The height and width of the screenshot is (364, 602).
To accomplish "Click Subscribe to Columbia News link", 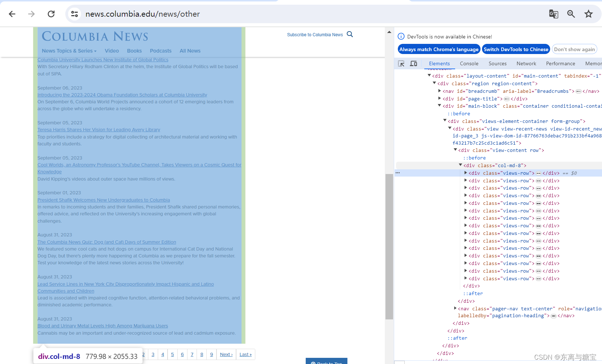I will click(x=315, y=35).
